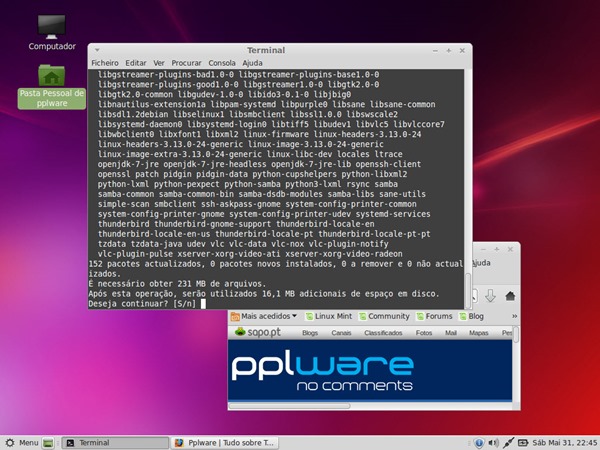Image resolution: width=600 pixels, height=450 pixels.
Task: Open battery power tray icon
Action: coord(523,443)
